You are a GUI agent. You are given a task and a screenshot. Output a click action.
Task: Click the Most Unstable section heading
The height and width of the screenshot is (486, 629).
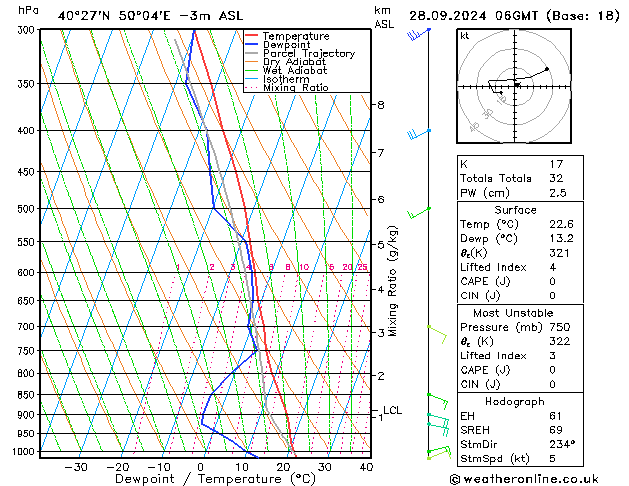coord(515,313)
